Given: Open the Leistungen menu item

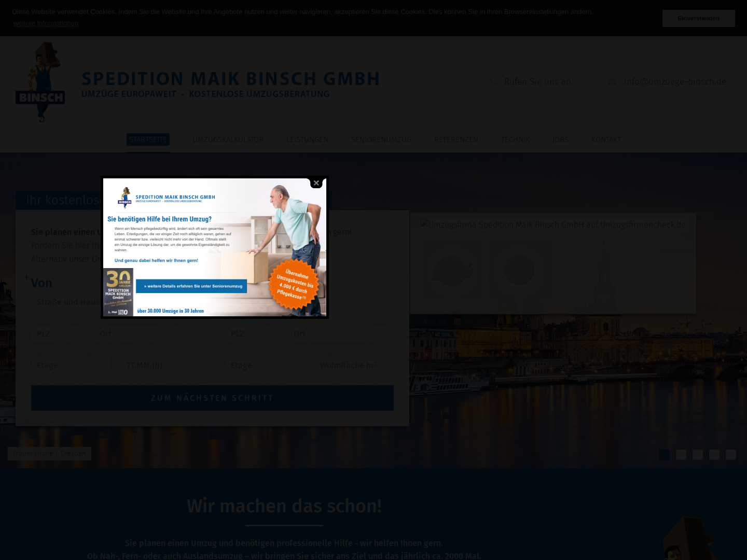Looking at the screenshot, I should [x=307, y=139].
